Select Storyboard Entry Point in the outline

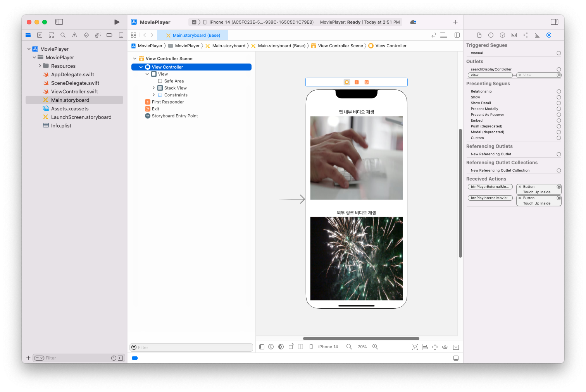click(175, 116)
